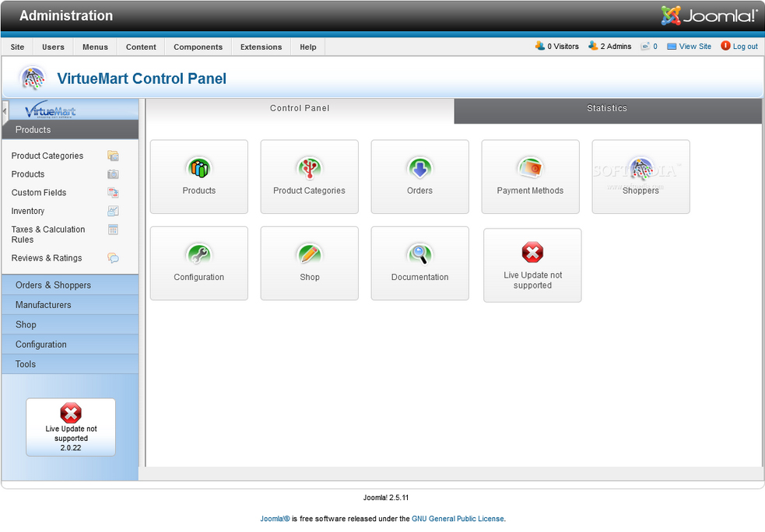Click the Taxes & Calculation Rules calculator icon
Viewport: 765px width, 532px height.
(x=113, y=229)
